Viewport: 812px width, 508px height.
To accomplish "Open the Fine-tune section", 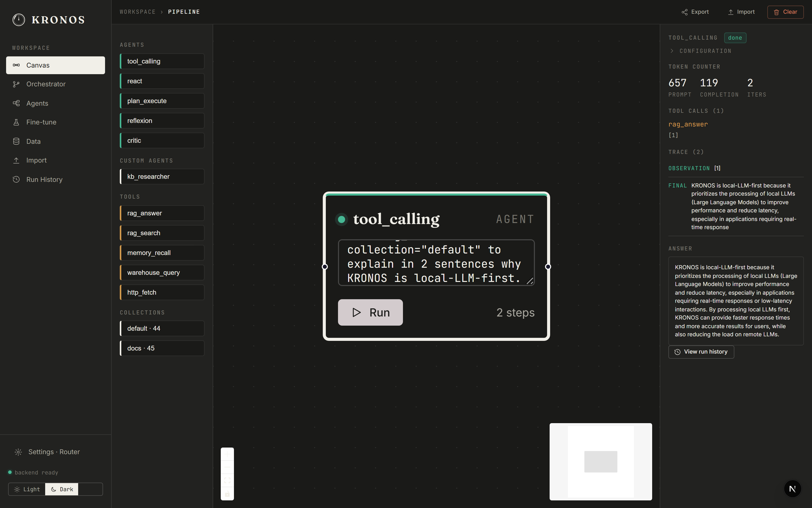I will pos(55,122).
